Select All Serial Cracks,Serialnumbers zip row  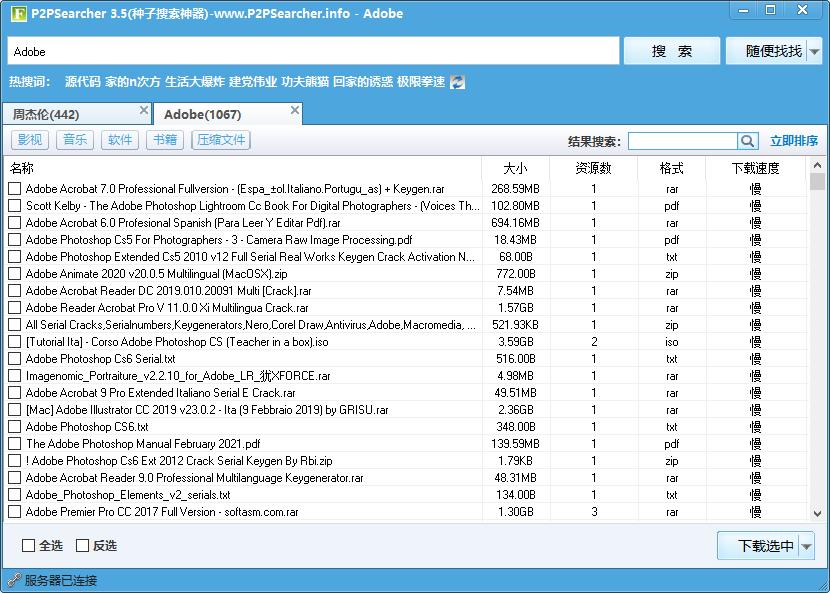pyautogui.click(x=405, y=325)
